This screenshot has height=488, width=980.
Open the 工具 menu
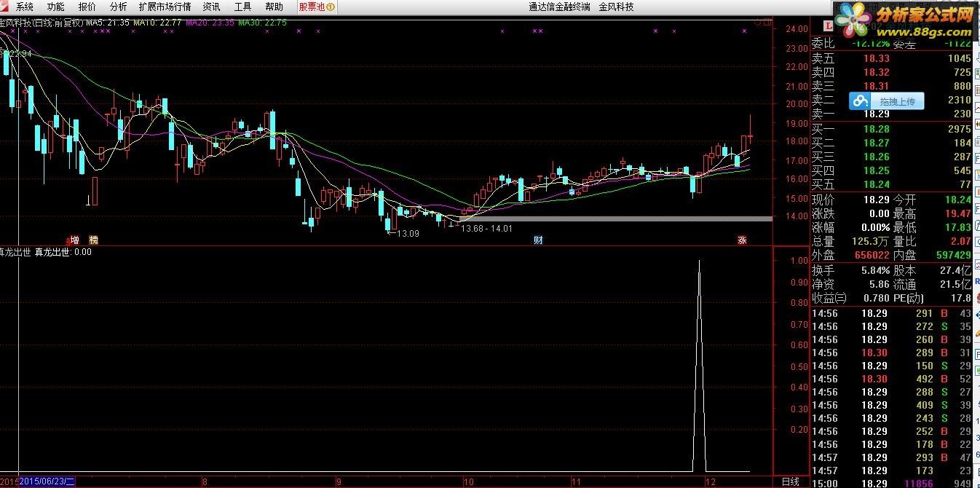coord(242,7)
